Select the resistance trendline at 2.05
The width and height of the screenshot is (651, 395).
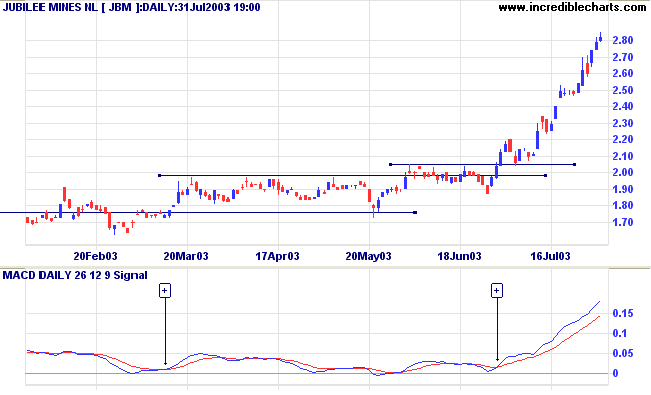click(x=482, y=164)
